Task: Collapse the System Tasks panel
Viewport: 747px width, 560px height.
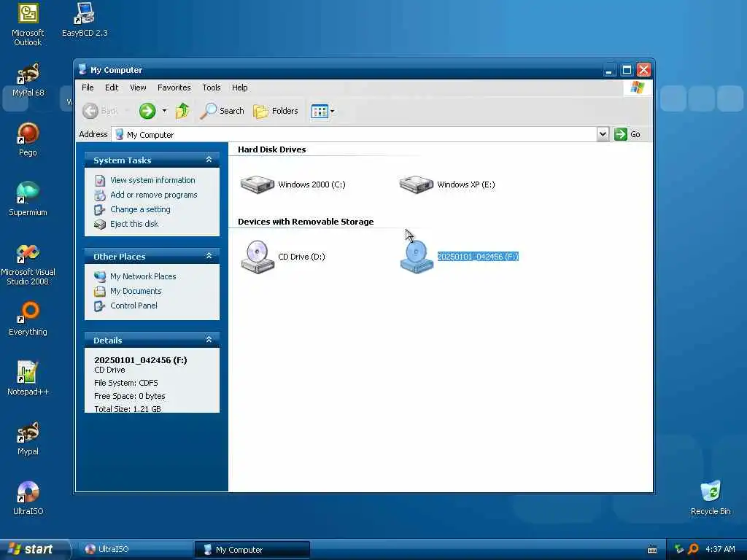Action: (x=209, y=160)
